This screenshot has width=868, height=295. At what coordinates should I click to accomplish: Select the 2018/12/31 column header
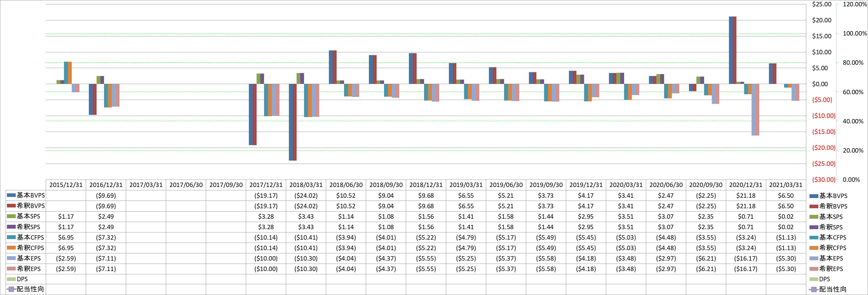(426, 185)
